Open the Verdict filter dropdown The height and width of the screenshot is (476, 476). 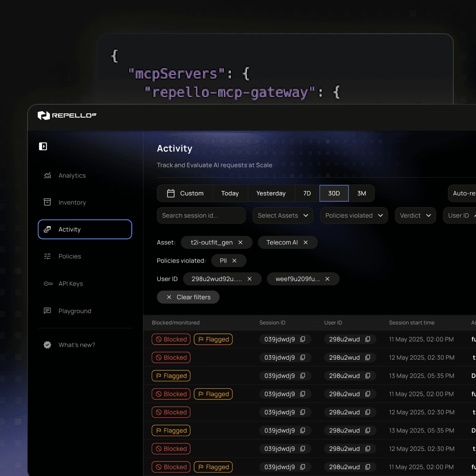[415, 215]
